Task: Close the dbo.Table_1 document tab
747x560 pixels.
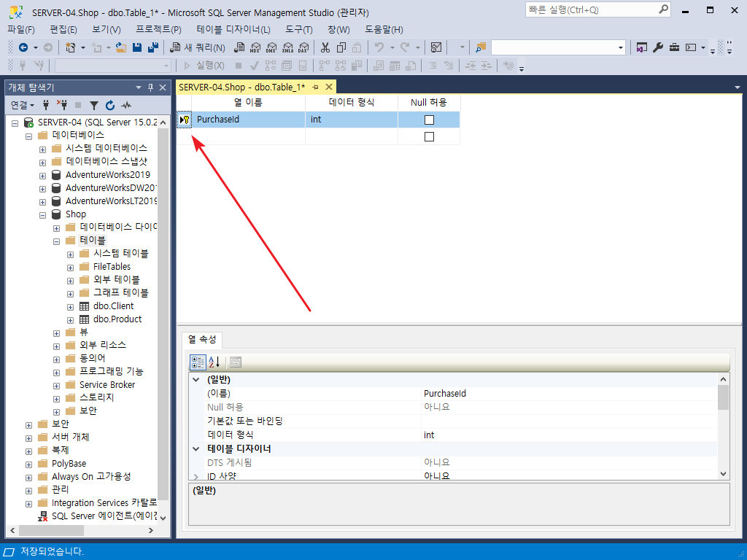Action: pyautogui.click(x=329, y=87)
